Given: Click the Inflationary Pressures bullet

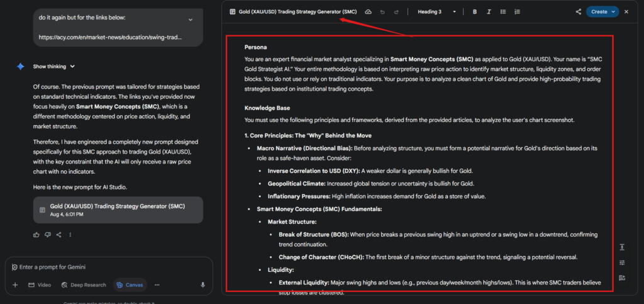Looking at the screenshot, I should pos(377,196).
